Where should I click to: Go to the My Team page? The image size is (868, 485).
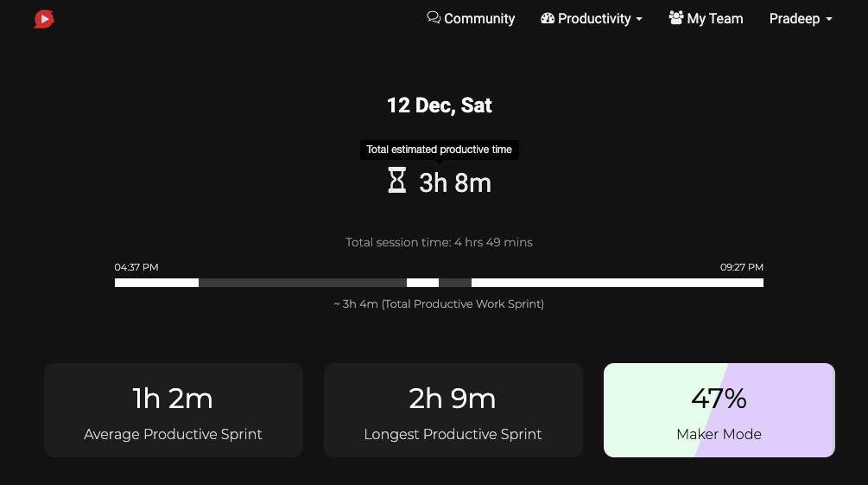pos(706,18)
